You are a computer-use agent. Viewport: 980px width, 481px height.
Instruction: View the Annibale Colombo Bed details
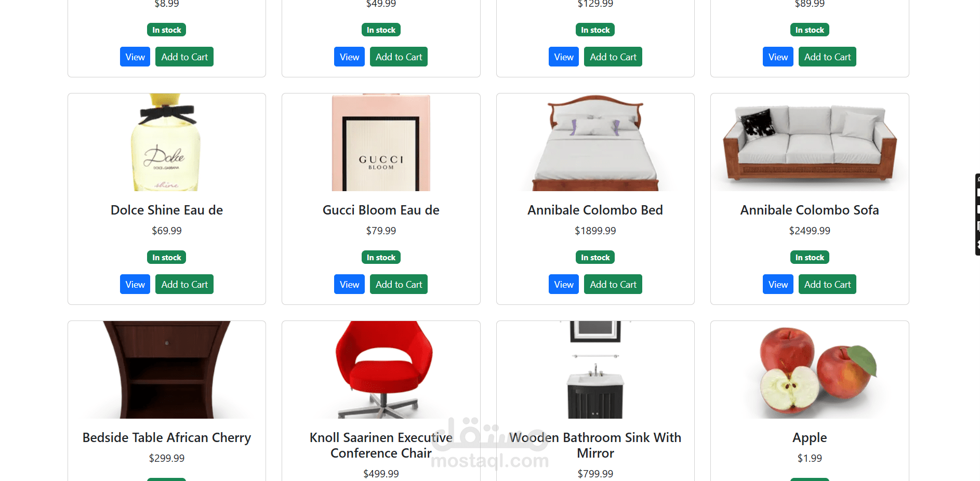click(x=564, y=284)
